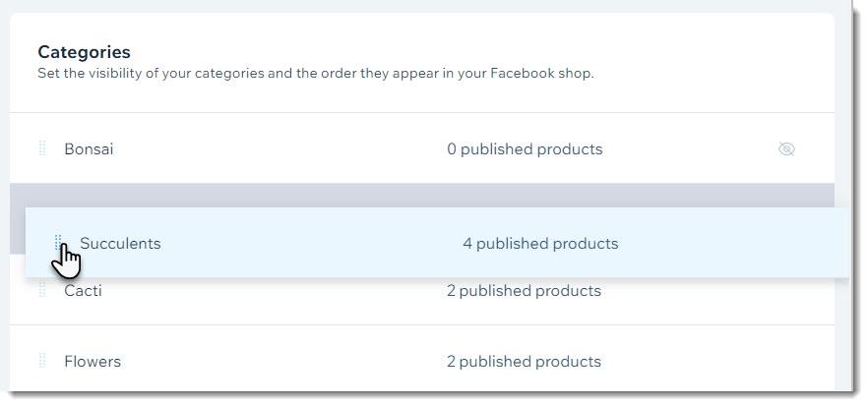
Task: Toggle visibility of the Bonsai category
Action: click(786, 148)
